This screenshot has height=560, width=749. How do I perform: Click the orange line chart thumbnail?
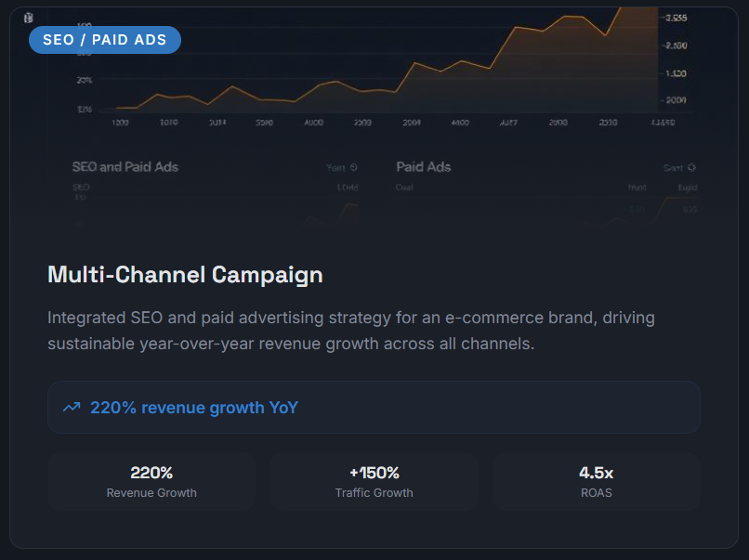coord(390,65)
